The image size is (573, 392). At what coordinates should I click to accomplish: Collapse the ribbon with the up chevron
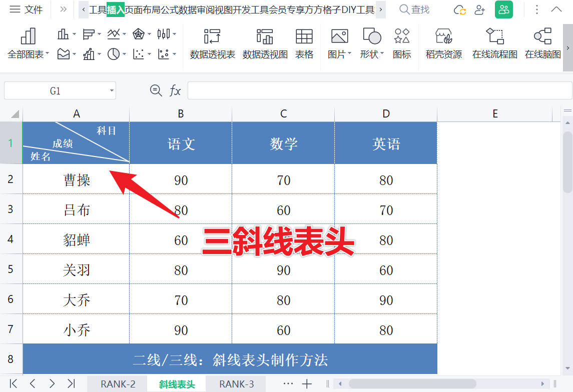[x=556, y=9]
